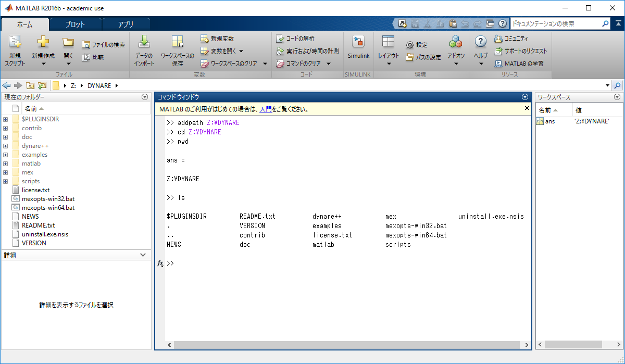Select the uninstall.exe.nsis file
The width and height of the screenshot is (625, 364).
(45, 234)
